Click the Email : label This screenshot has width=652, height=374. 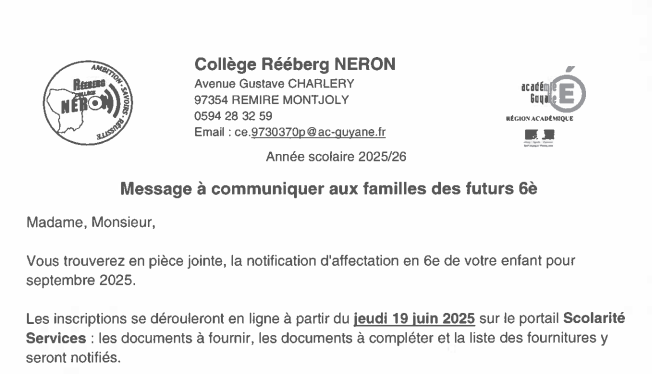212,132
